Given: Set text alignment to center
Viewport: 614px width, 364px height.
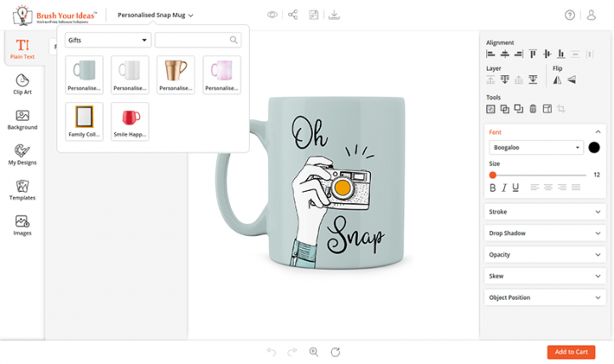Looking at the screenshot, I should coord(548,188).
